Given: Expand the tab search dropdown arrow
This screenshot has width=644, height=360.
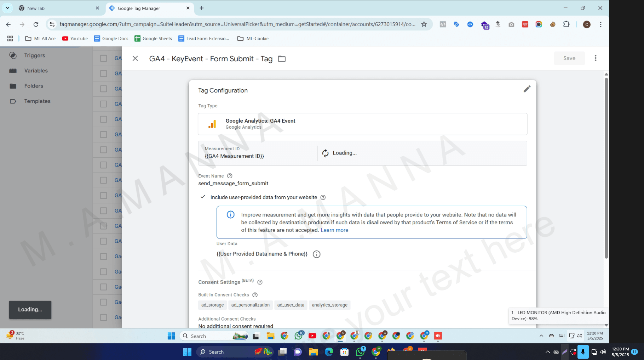Looking at the screenshot, I should [x=7, y=8].
